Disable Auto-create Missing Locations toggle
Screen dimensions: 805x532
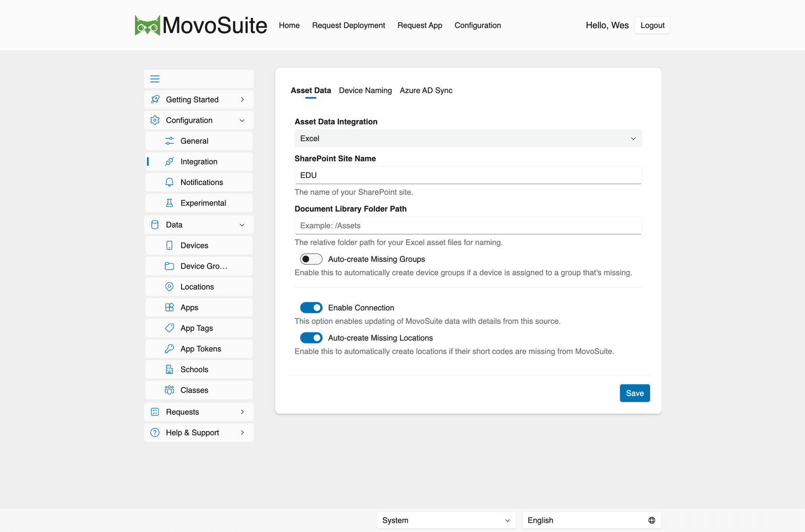coord(311,337)
